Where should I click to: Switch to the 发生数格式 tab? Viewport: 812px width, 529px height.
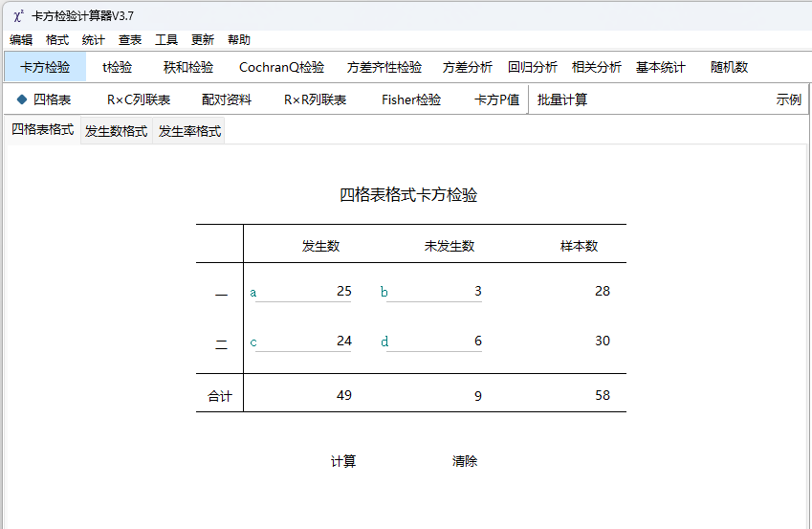(117, 131)
